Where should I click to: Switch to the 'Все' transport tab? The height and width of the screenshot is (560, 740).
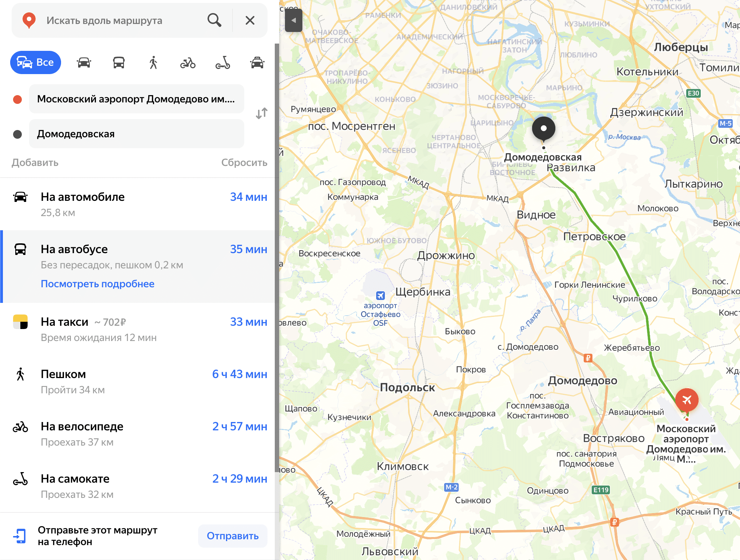[36, 62]
